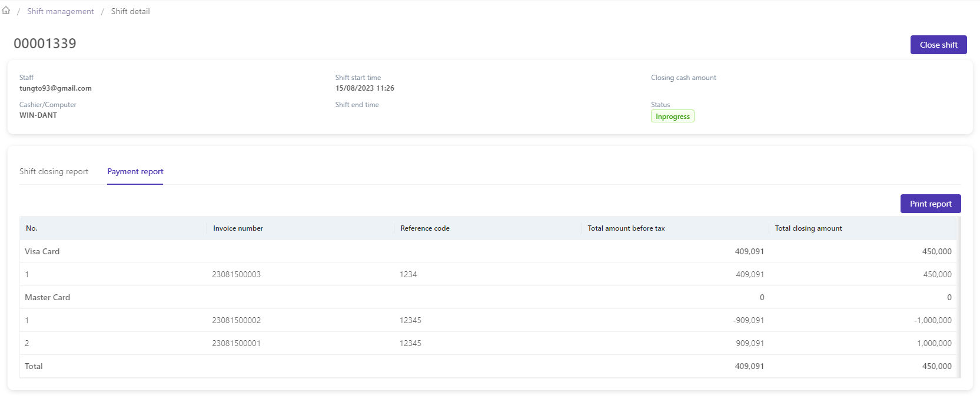Click the Inprogress status tag

672,117
